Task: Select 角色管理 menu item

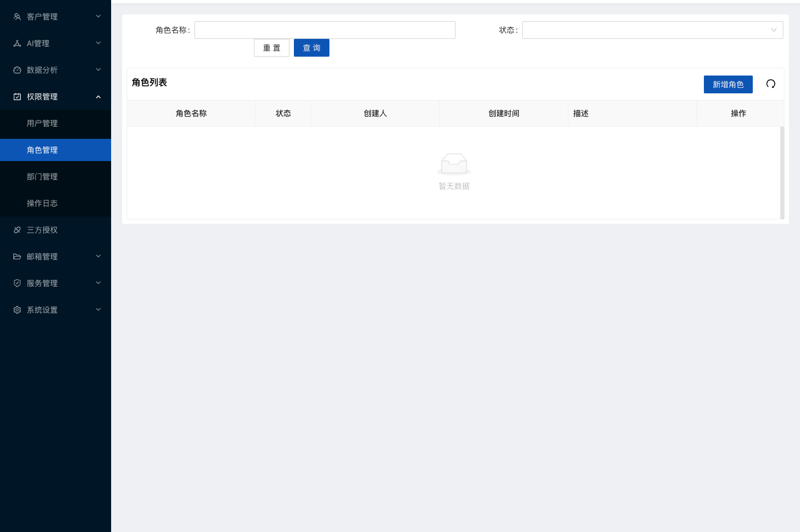Action: coord(56,150)
